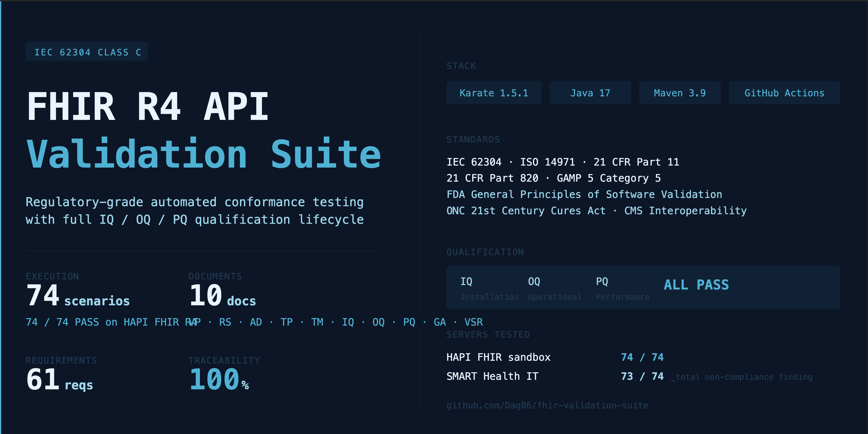Expand the QUALIFICATION section
This screenshot has height=434, width=868.
tap(485, 252)
